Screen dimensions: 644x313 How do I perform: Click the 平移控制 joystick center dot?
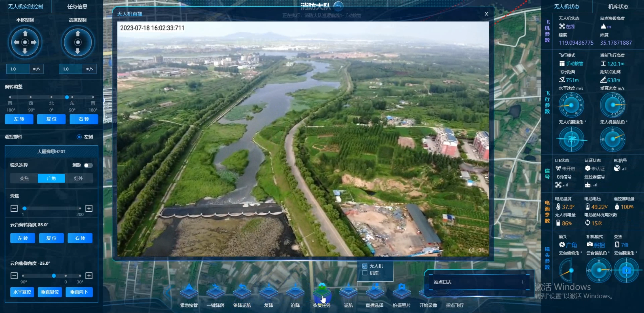(25, 42)
